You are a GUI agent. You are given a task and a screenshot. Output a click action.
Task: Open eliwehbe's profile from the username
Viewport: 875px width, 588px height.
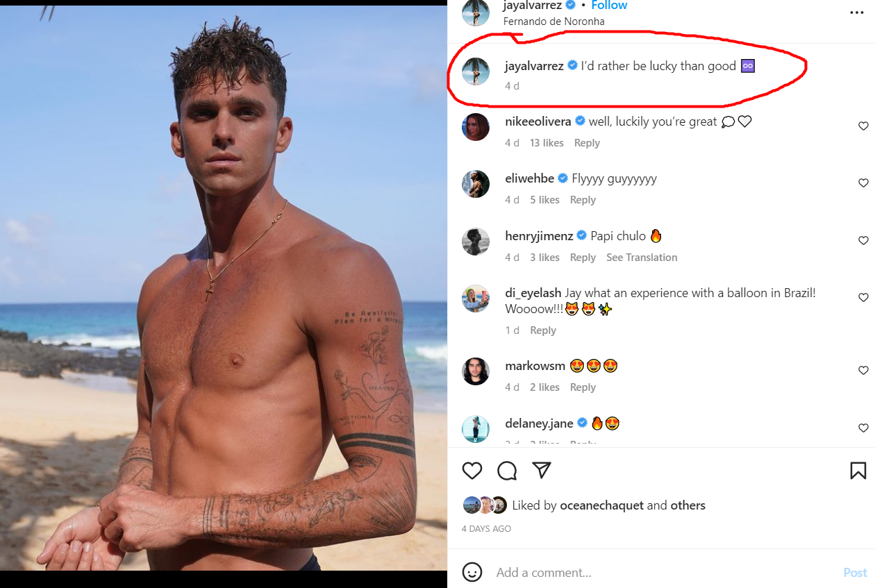pos(529,178)
